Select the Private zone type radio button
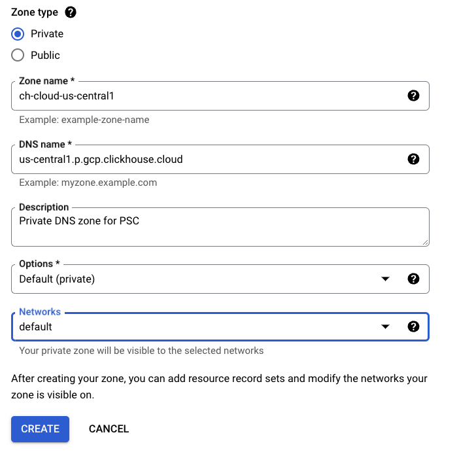 click(18, 34)
